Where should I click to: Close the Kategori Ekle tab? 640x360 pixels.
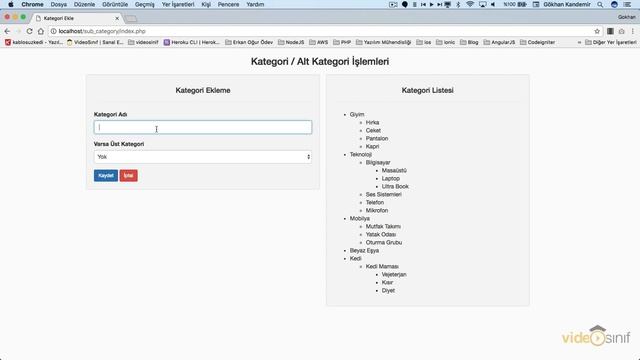click(117, 18)
